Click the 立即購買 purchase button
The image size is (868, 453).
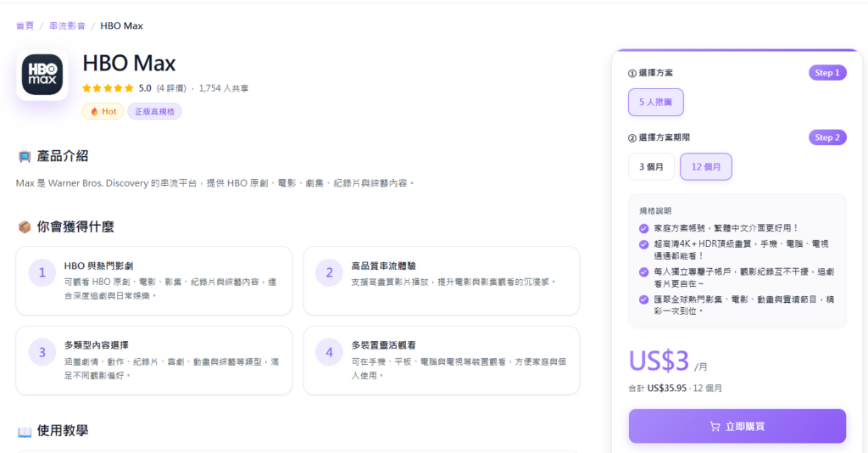[x=737, y=426]
